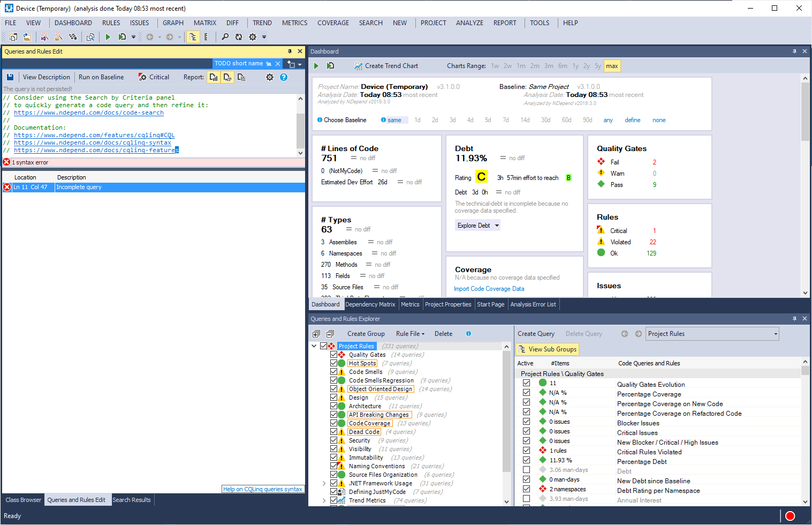Screen dimensions: 812x525
Task: Open the ANALYZE menu
Action: tap(469, 23)
